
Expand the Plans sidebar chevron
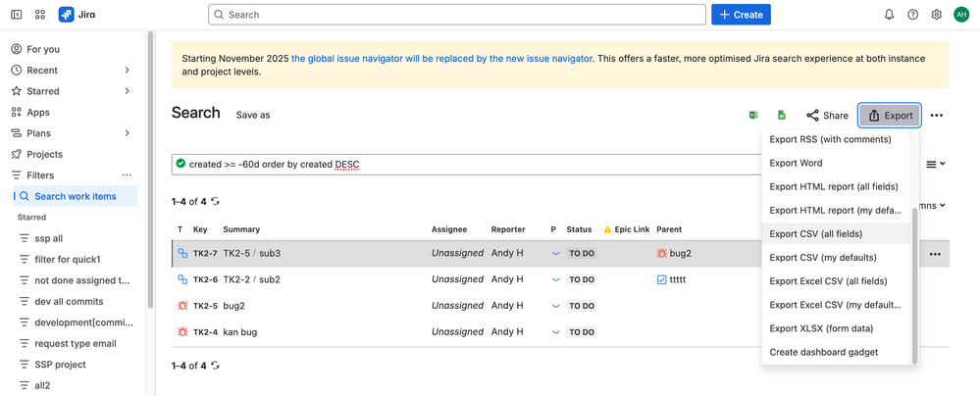coord(127,133)
